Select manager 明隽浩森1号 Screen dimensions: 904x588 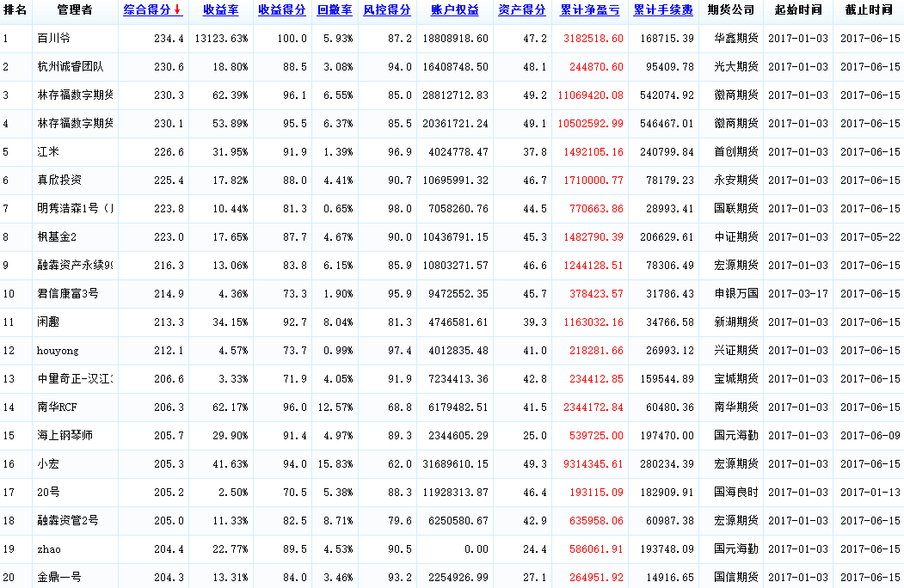(75, 208)
